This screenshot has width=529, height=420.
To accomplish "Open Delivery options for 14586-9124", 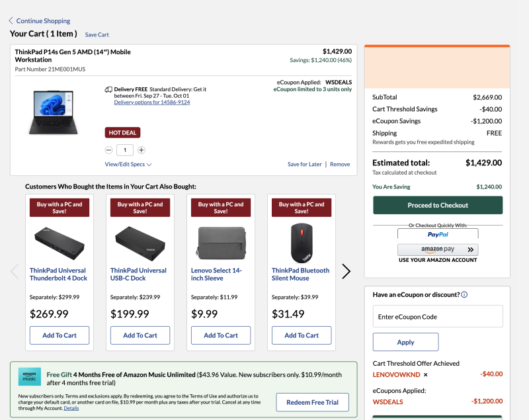I will pos(152,103).
